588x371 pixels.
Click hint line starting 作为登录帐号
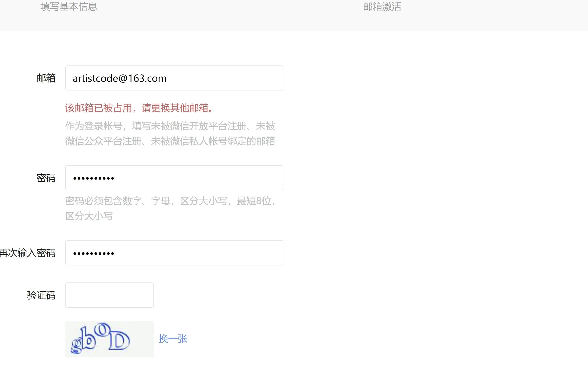point(170,126)
